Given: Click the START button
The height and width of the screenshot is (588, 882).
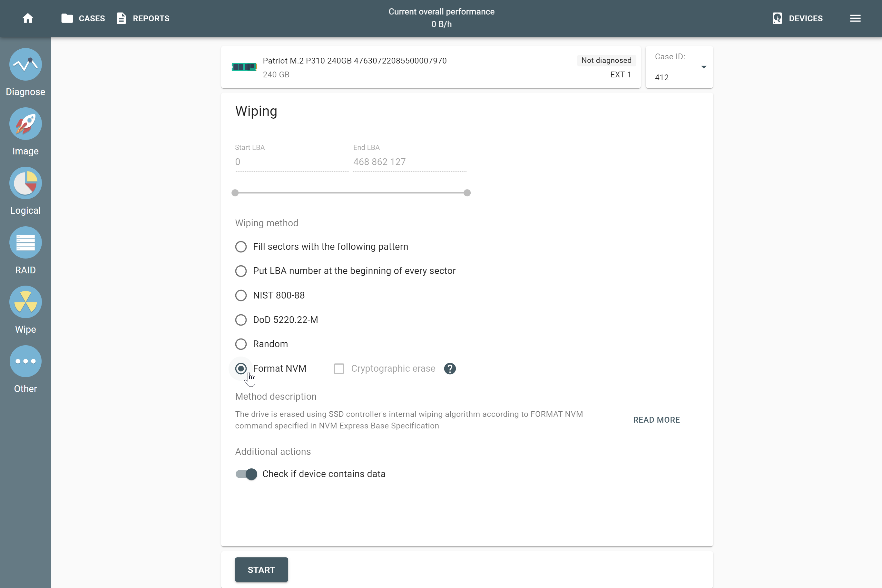Looking at the screenshot, I should (261, 570).
